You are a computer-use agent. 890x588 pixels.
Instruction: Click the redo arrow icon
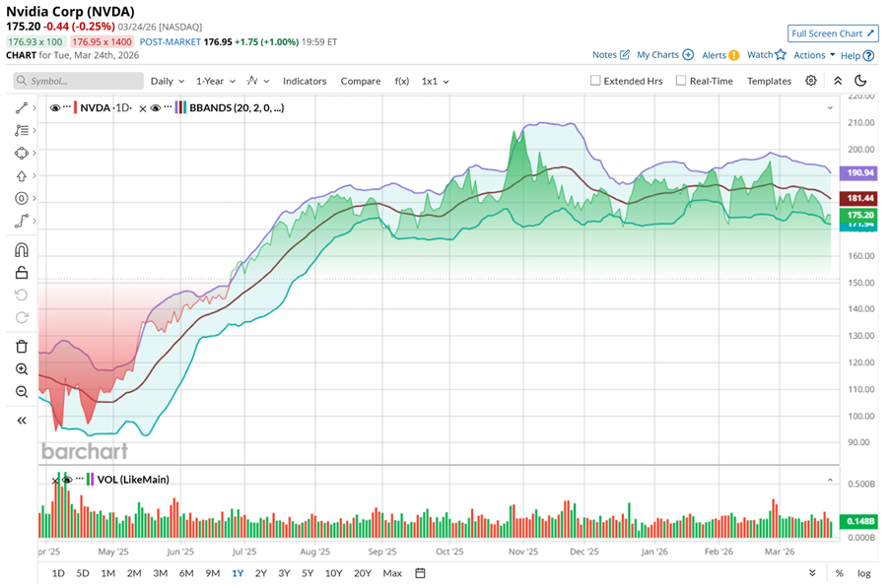tap(22, 317)
